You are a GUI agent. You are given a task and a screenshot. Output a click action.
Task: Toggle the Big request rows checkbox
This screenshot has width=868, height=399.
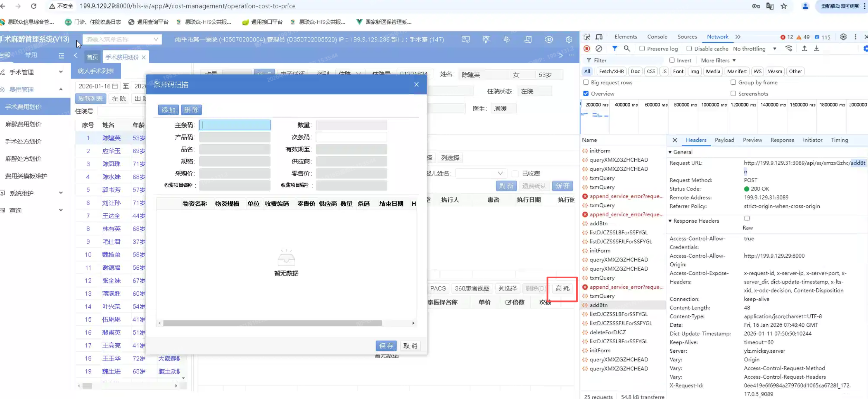point(586,82)
